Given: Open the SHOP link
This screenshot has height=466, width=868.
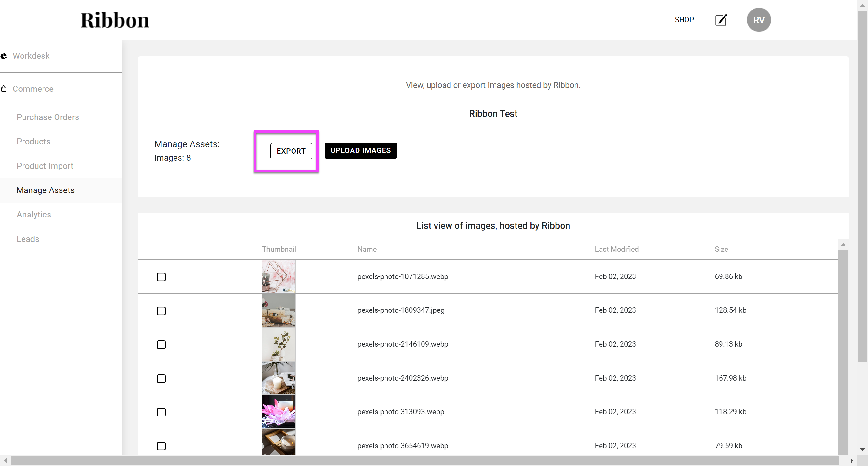Looking at the screenshot, I should coord(684,20).
